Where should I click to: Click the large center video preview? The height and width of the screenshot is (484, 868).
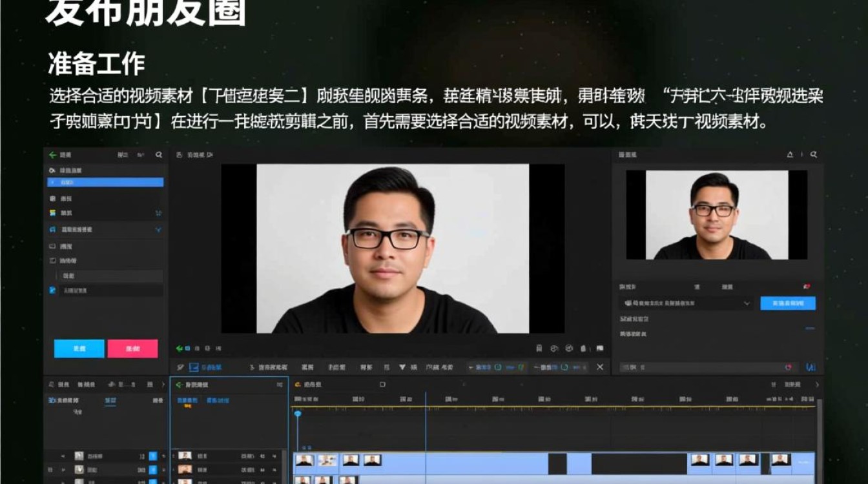click(393, 248)
